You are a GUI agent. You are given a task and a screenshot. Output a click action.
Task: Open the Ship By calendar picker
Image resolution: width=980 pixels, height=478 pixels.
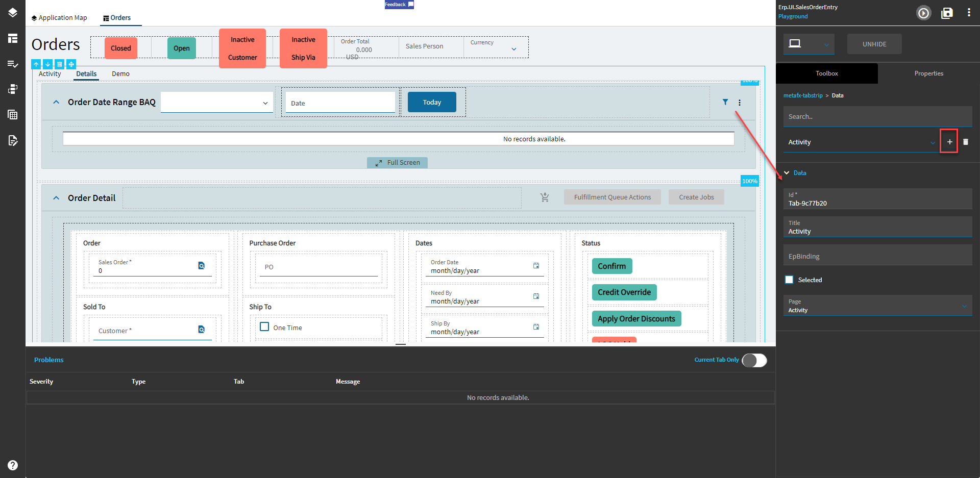(536, 327)
